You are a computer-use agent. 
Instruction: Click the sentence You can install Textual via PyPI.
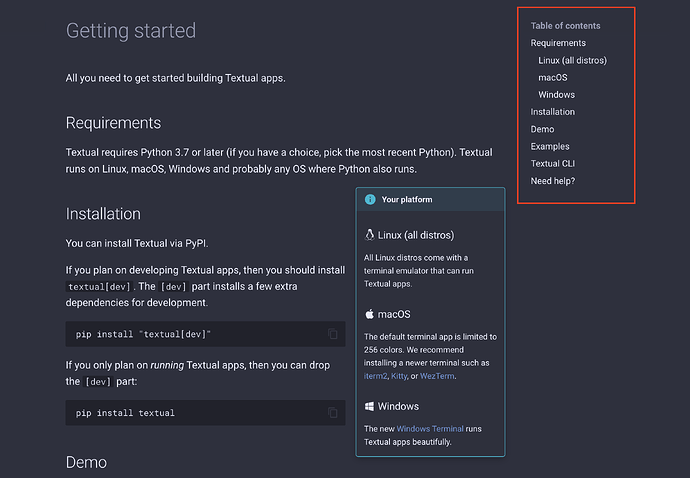point(137,243)
